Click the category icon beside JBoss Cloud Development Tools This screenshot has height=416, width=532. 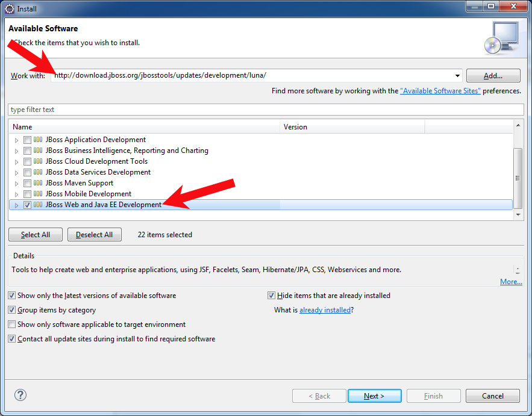pyautogui.click(x=38, y=161)
